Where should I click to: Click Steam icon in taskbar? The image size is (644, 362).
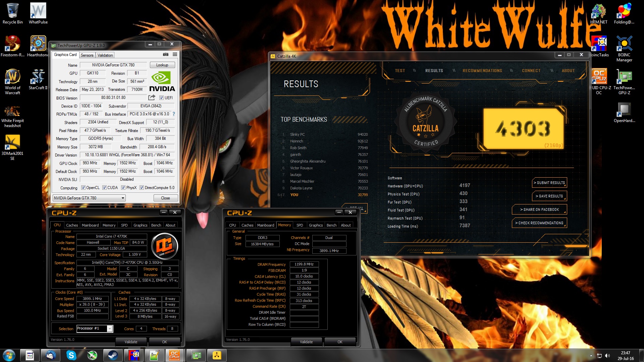(113, 355)
